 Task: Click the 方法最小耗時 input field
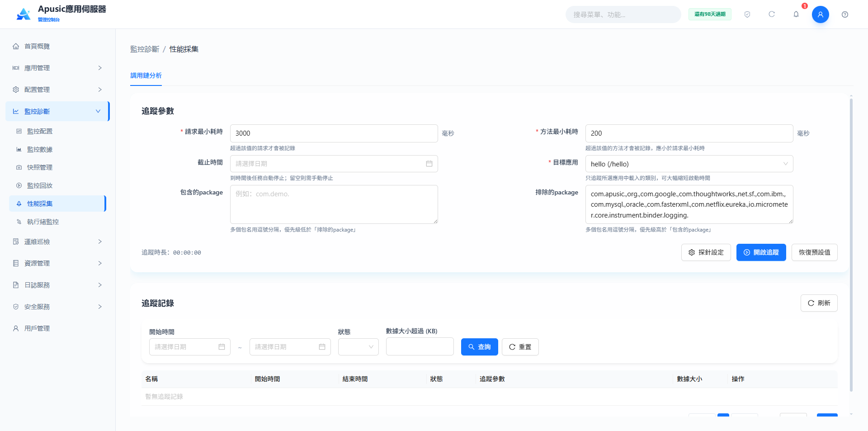[689, 133]
